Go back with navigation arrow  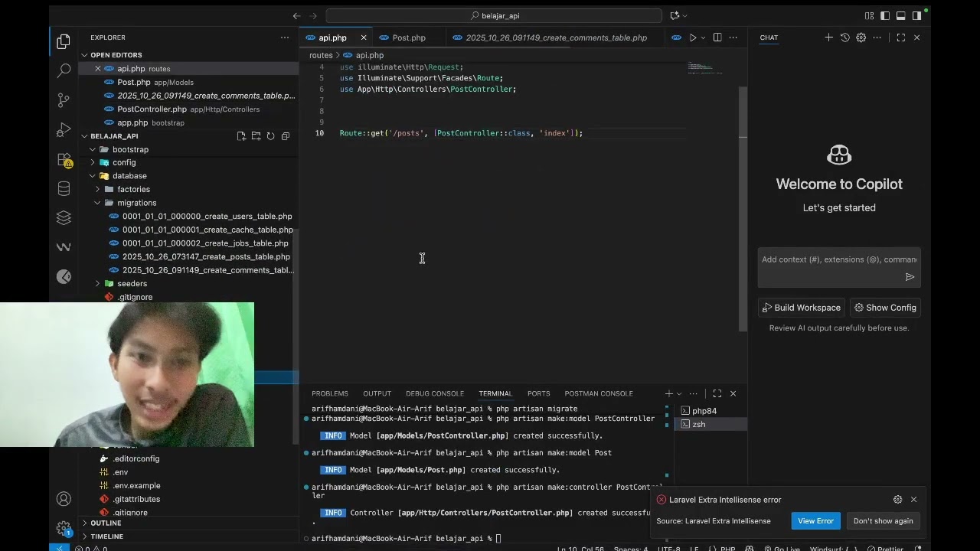pyautogui.click(x=297, y=15)
